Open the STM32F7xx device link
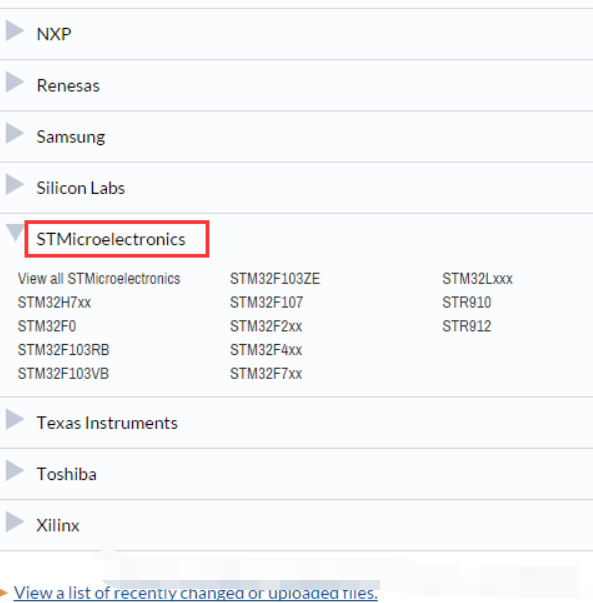Viewport: 593px width, 603px height. tap(266, 374)
